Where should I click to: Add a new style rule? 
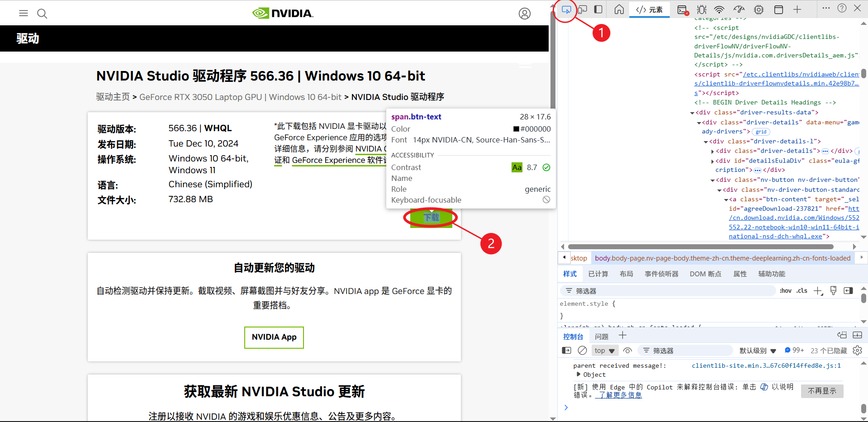click(818, 291)
